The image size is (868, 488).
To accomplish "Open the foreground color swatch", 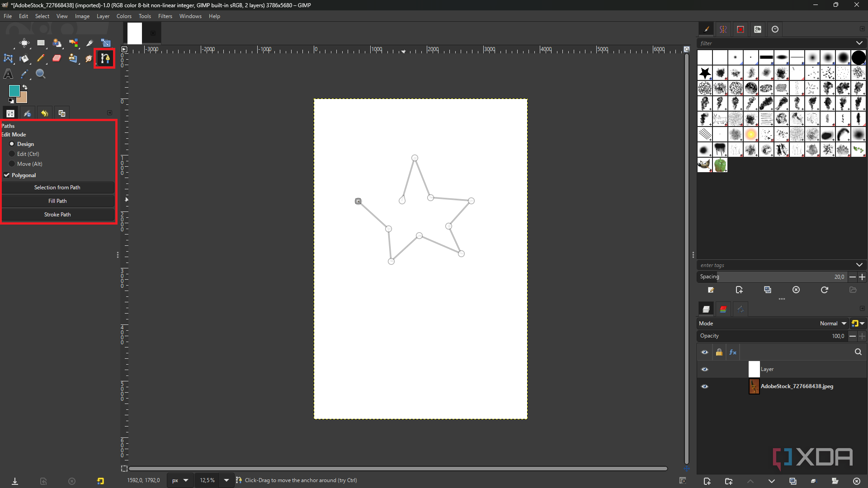I will (14, 90).
